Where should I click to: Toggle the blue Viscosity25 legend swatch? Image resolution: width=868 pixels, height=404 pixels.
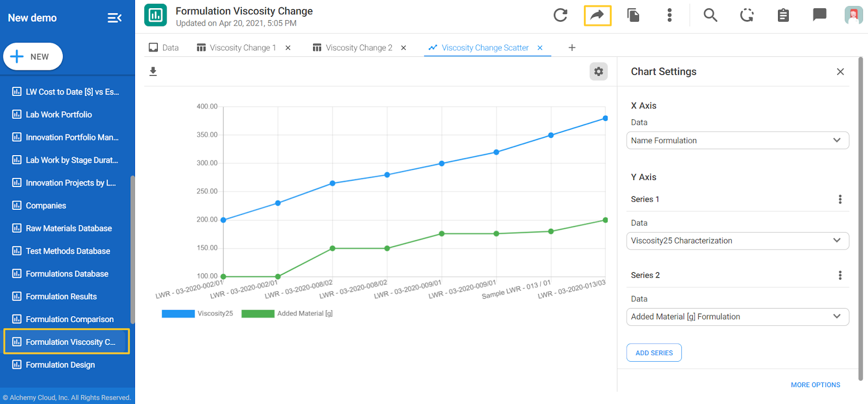click(178, 313)
